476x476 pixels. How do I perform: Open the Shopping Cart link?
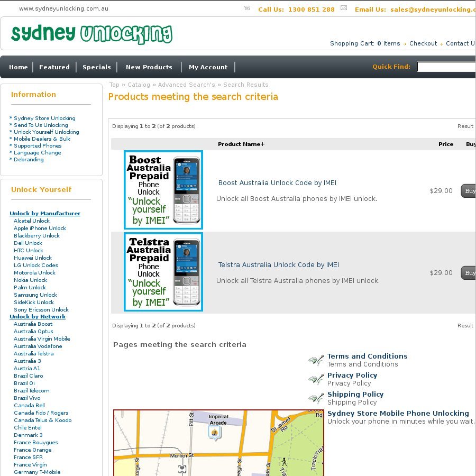tap(365, 43)
